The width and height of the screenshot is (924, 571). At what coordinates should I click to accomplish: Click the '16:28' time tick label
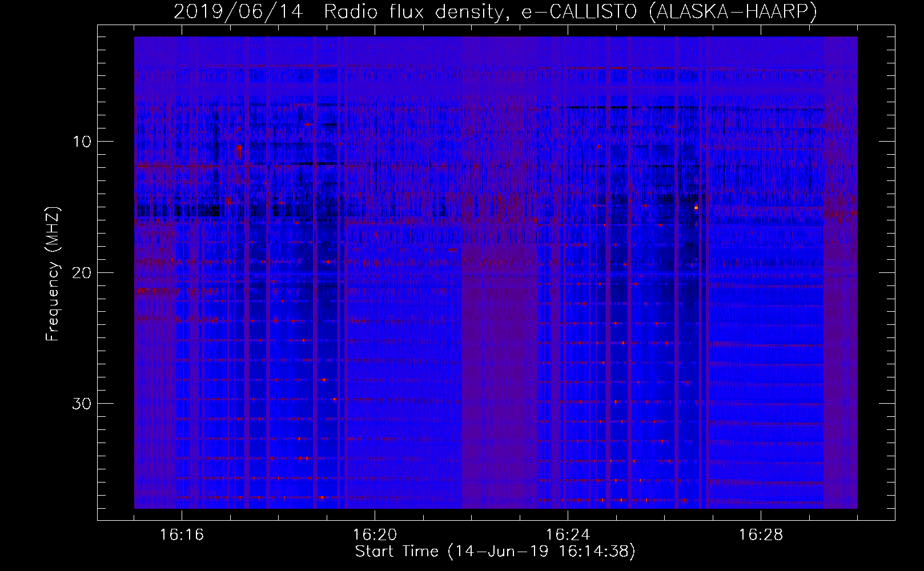(x=761, y=535)
